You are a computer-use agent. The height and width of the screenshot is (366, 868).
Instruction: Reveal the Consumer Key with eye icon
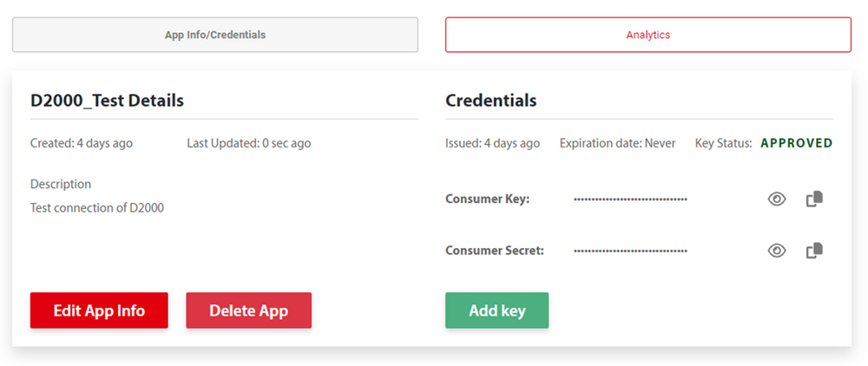[x=777, y=199]
